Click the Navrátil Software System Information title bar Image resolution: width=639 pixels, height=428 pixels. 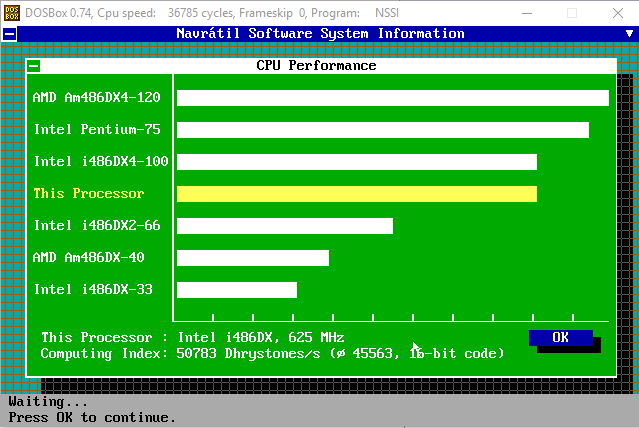320,34
